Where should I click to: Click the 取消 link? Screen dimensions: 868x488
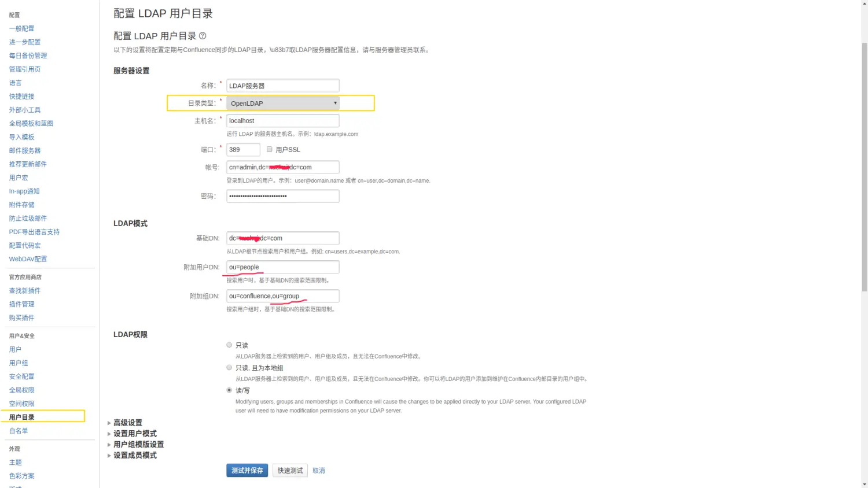[319, 471]
